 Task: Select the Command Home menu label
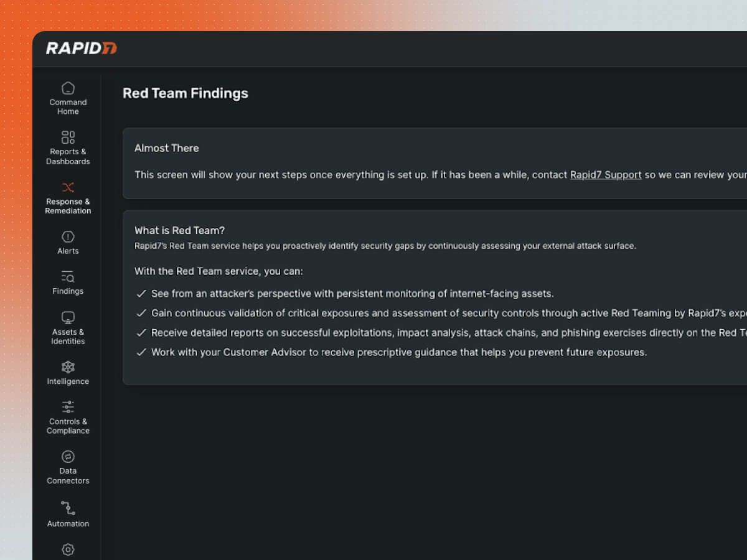tap(68, 107)
